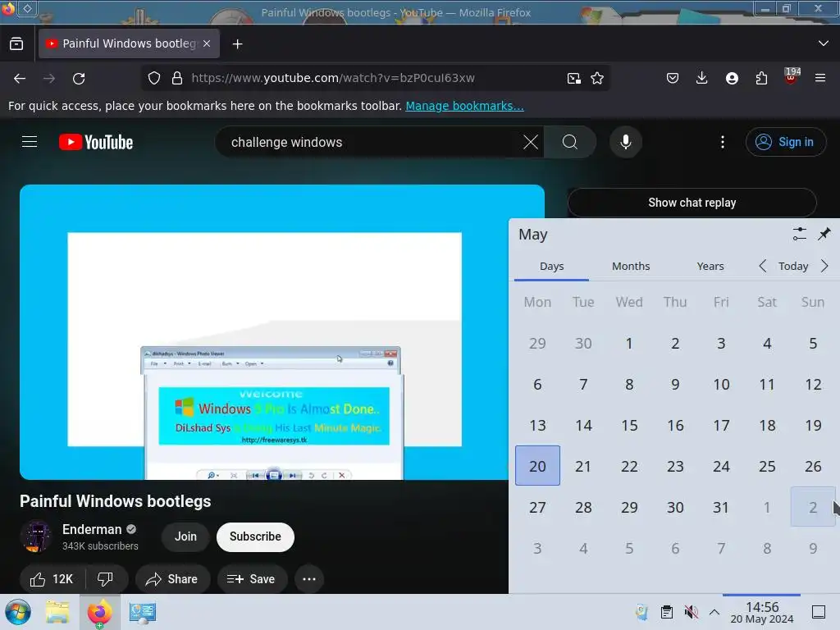This screenshot has width=840, height=630.
Task: Select June 9 in calendar last row
Action: click(x=813, y=549)
